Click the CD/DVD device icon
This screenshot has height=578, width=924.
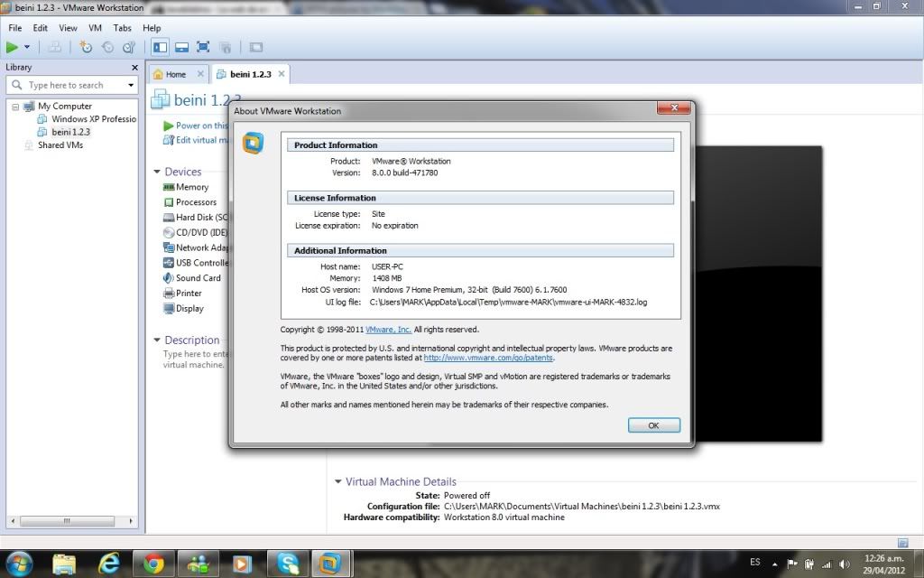pos(169,232)
